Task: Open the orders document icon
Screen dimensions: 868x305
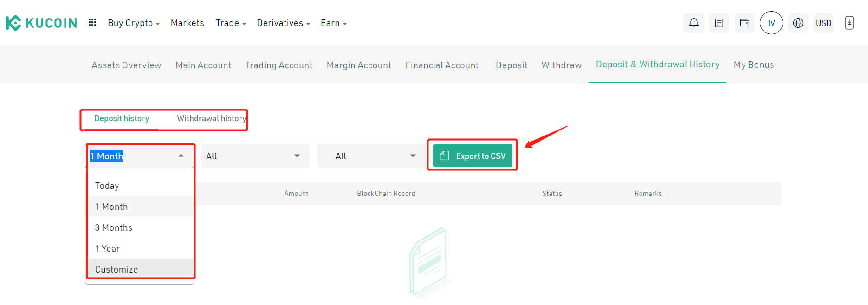Action: (x=719, y=23)
